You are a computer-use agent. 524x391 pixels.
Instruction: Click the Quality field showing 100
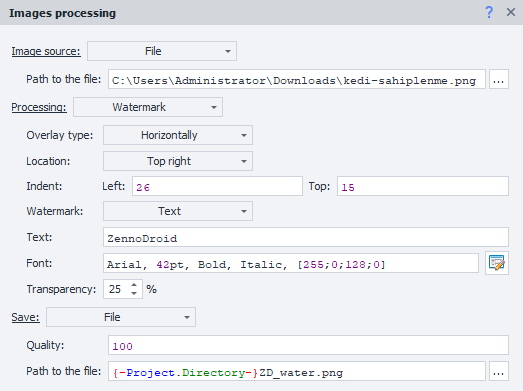point(308,345)
